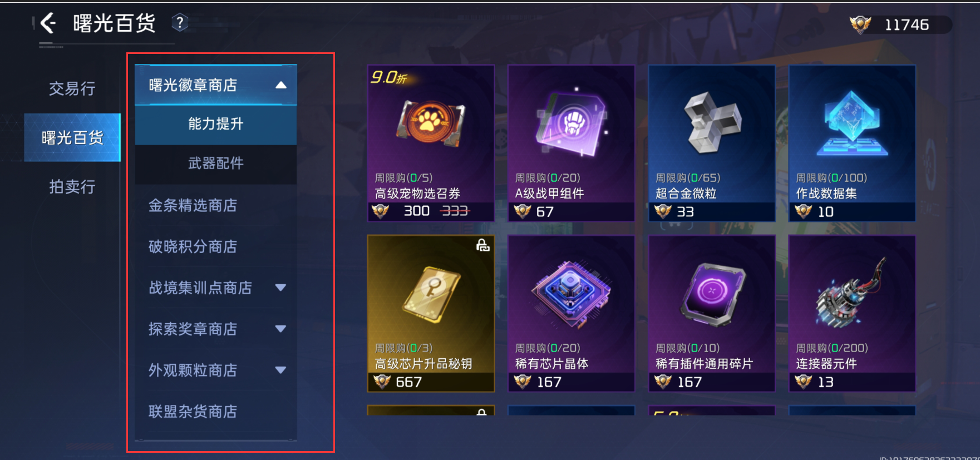Open the question mark help icon

(179, 23)
